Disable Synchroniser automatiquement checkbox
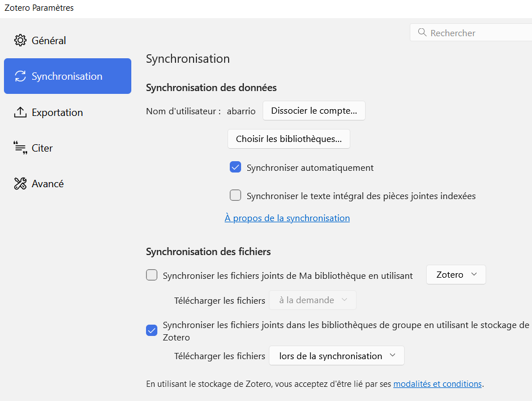532x401 pixels. click(235, 167)
